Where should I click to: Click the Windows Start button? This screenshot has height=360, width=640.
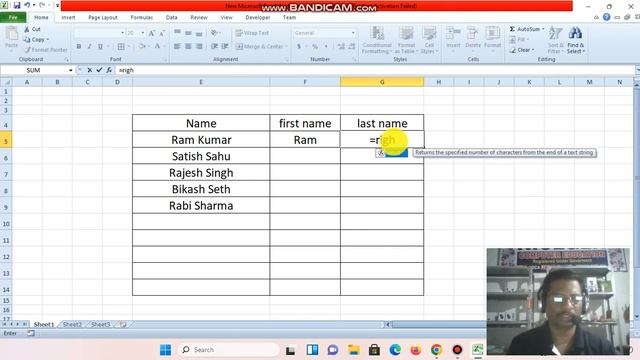(165, 350)
